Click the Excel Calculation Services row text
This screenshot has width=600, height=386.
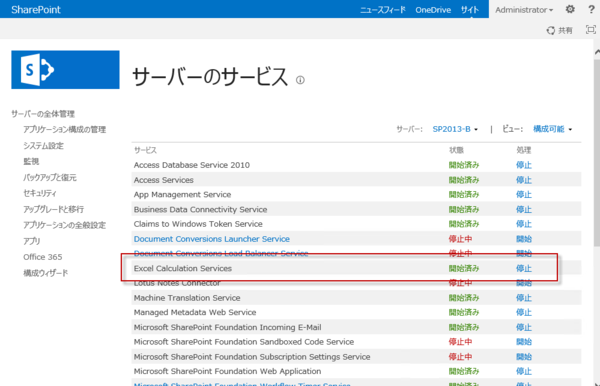[183, 269]
